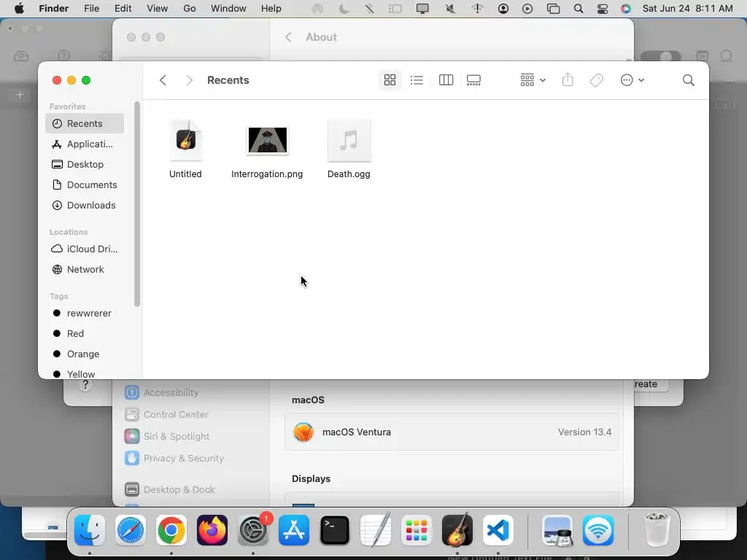Launch Firefox from the Dock
This screenshot has height=560, width=747.
[x=212, y=530]
